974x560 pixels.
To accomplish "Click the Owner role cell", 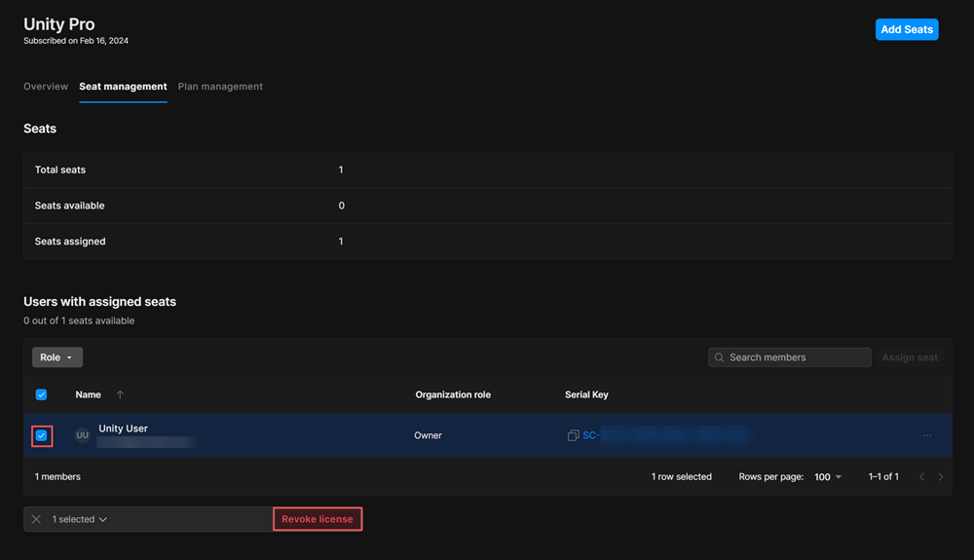I will pyautogui.click(x=428, y=435).
